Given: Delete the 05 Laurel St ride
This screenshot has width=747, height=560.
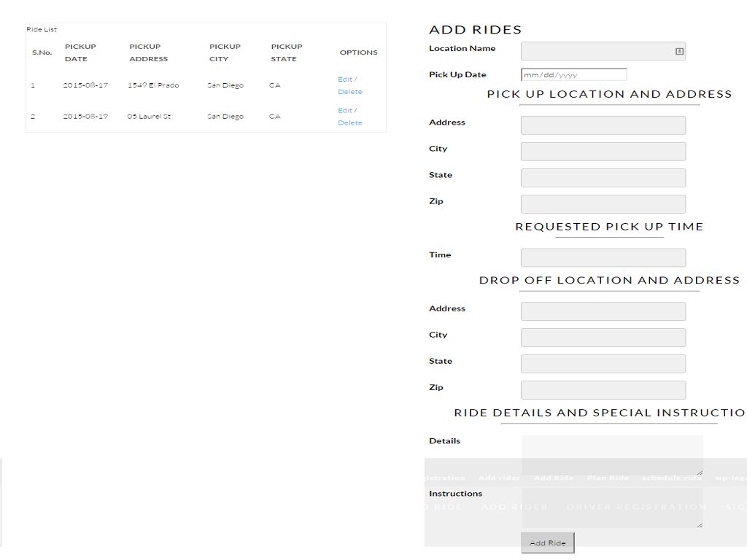Looking at the screenshot, I should [x=349, y=123].
